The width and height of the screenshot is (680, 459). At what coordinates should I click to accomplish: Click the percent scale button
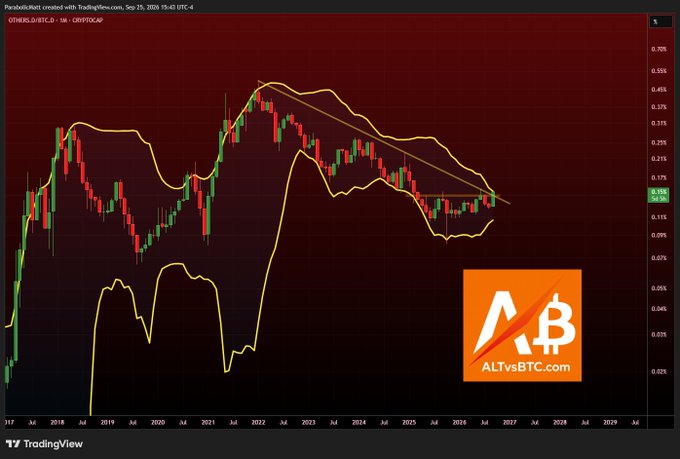(660, 22)
